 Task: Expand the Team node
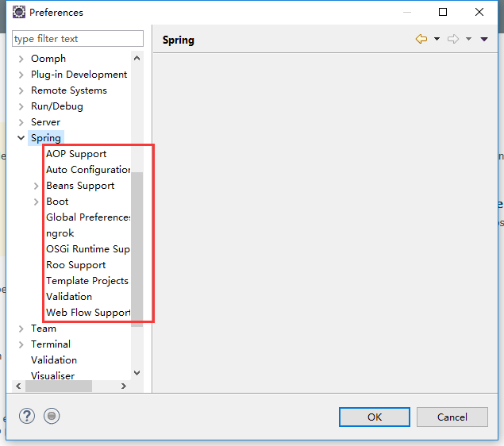pos(21,329)
